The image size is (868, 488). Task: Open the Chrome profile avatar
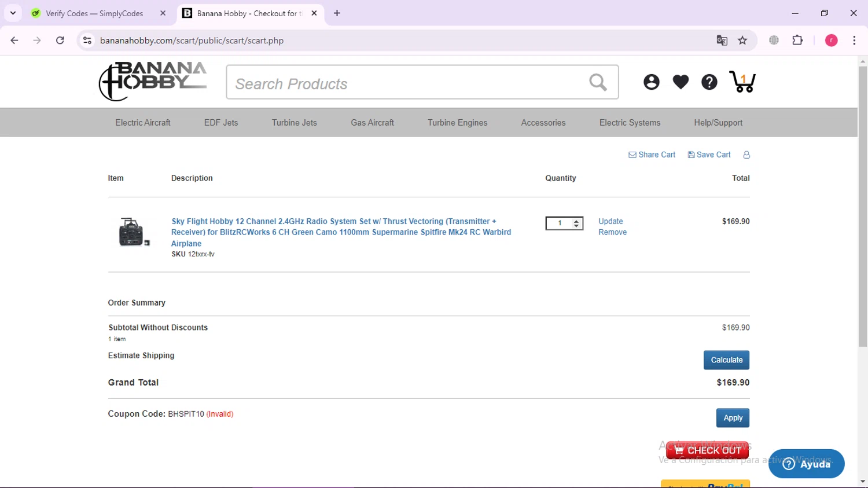pyautogui.click(x=831, y=41)
